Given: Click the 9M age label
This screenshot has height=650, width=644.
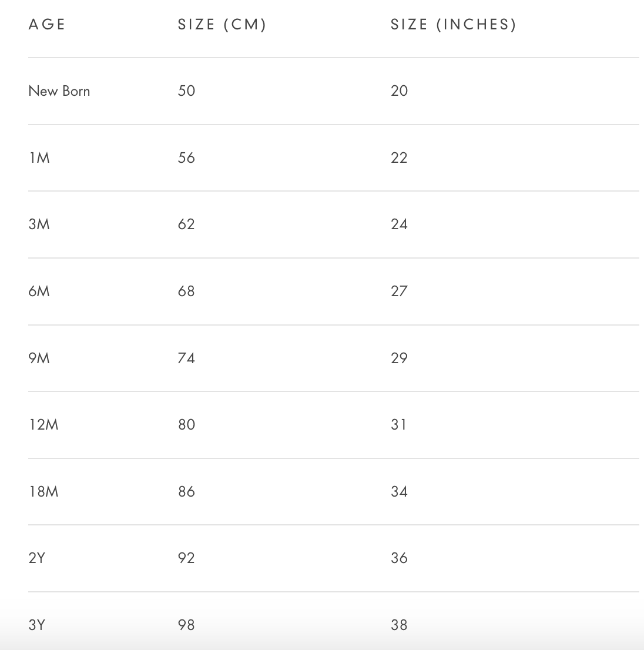Looking at the screenshot, I should (x=39, y=358).
